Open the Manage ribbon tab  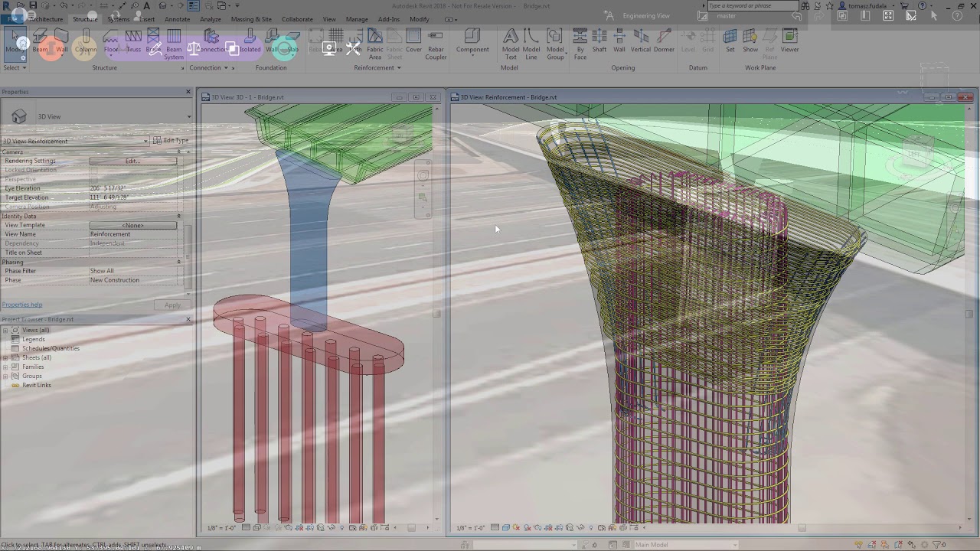(x=357, y=19)
